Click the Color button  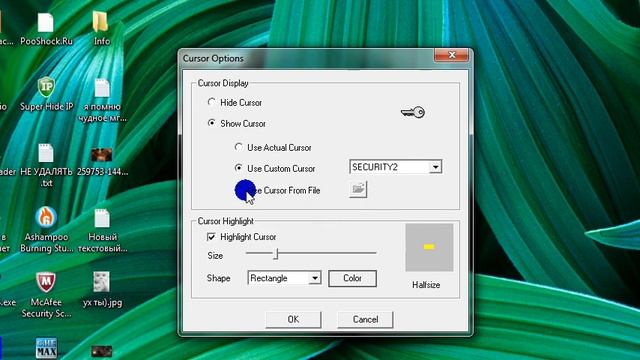coord(352,278)
